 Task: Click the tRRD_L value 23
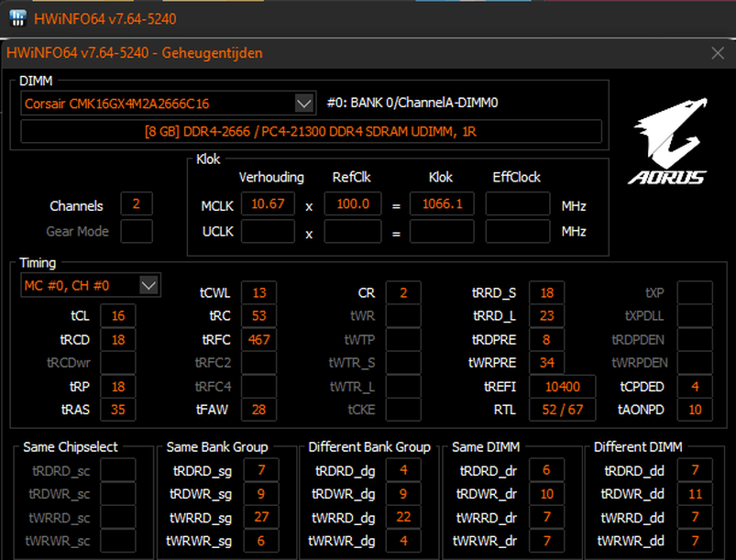tap(546, 316)
